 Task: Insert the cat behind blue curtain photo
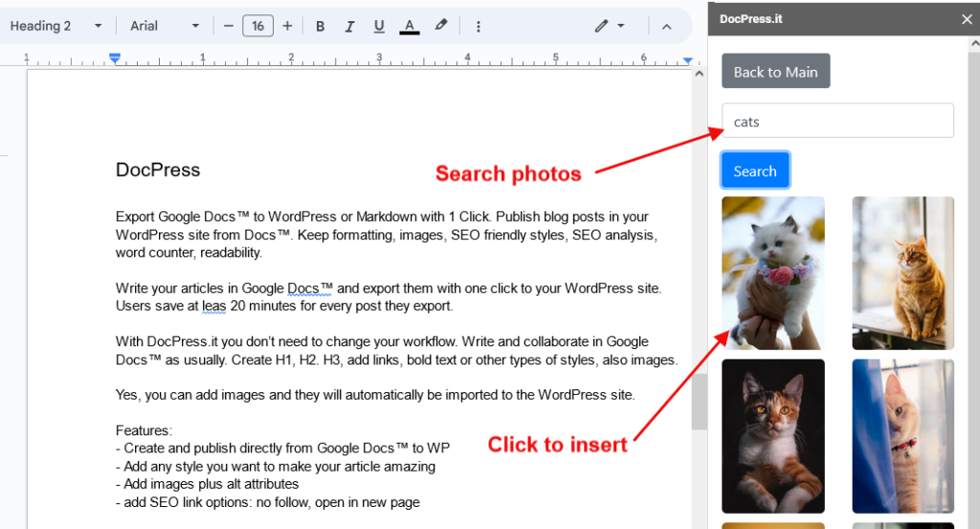click(902, 436)
